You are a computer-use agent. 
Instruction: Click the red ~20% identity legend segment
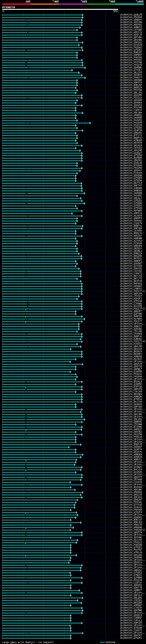point(16,4)
